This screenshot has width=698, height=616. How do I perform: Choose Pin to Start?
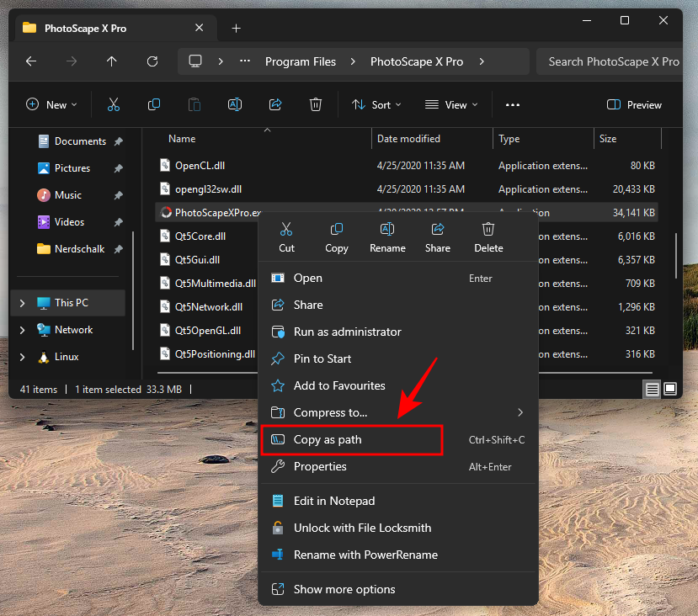coord(398,359)
